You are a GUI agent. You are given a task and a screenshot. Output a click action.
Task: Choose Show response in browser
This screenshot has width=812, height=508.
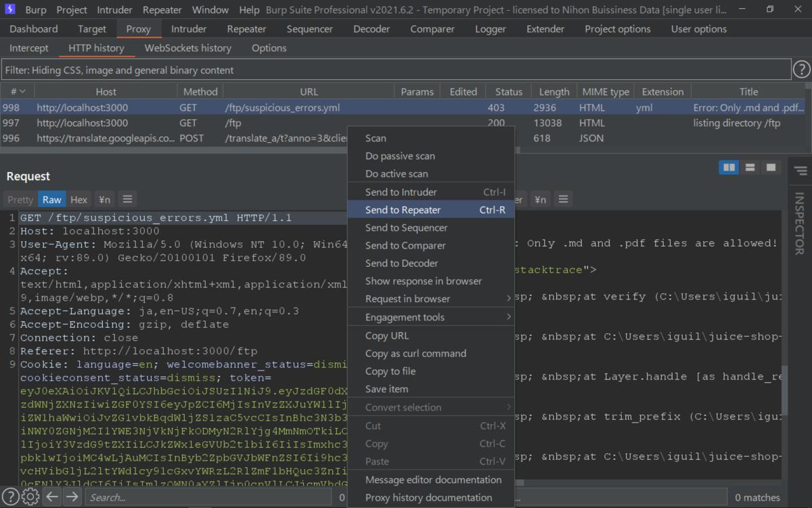[x=431, y=281]
